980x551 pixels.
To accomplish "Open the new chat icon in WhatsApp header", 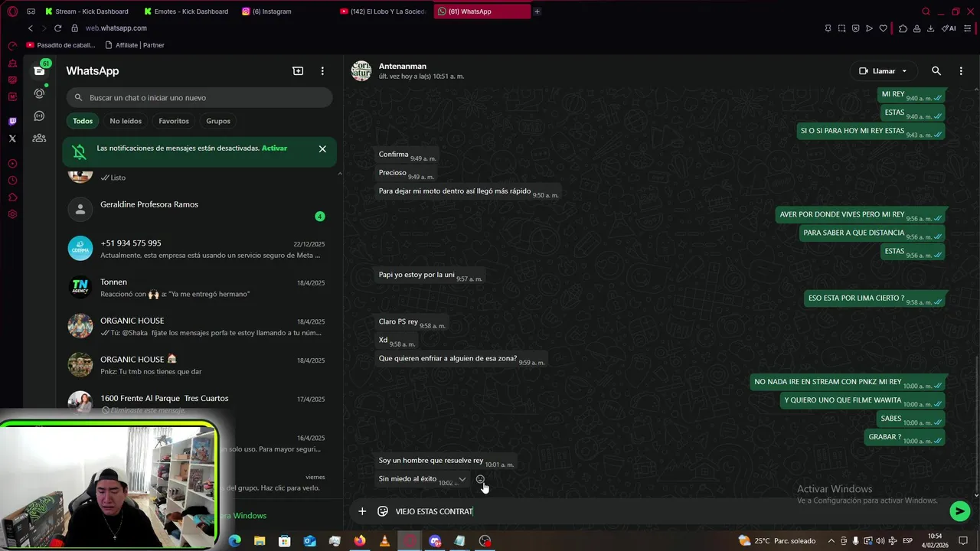I will [x=298, y=70].
